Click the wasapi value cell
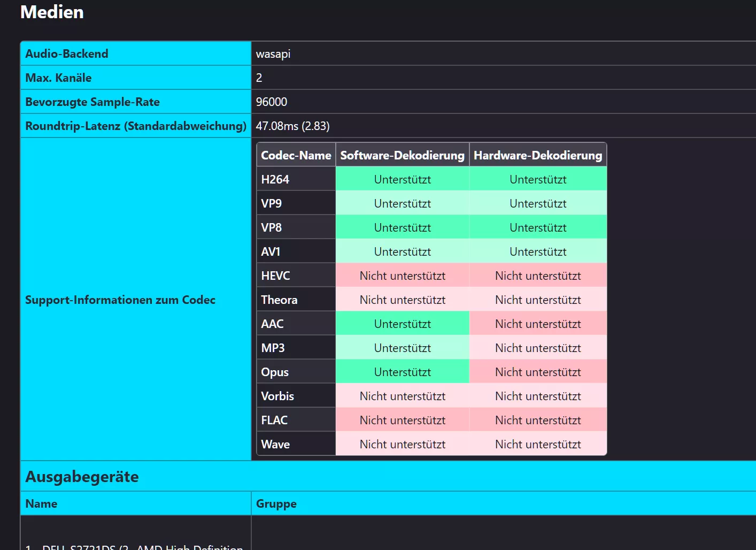The image size is (756, 550). point(273,54)
